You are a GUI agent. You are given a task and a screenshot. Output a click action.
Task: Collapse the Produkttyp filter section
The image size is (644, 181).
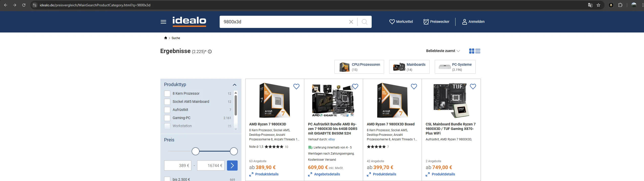(x=235, y=85)
